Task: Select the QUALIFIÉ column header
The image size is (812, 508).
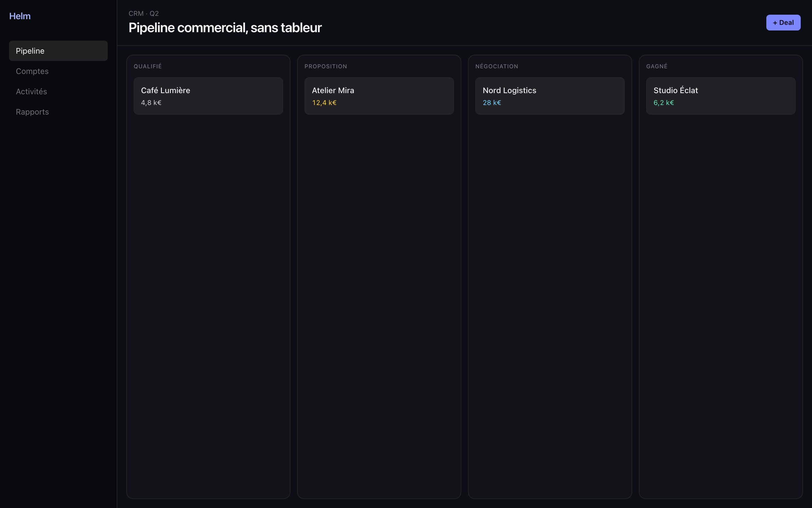Action: (148, 67)
